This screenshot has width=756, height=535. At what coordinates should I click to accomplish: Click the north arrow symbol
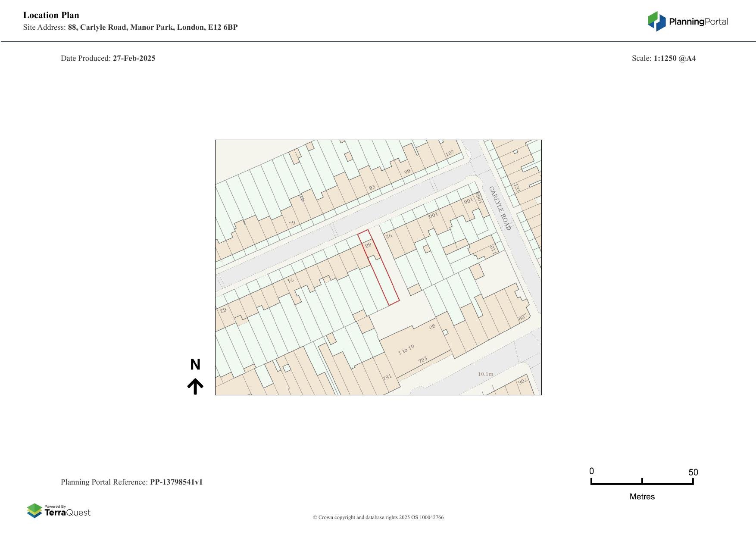[195, 386]
